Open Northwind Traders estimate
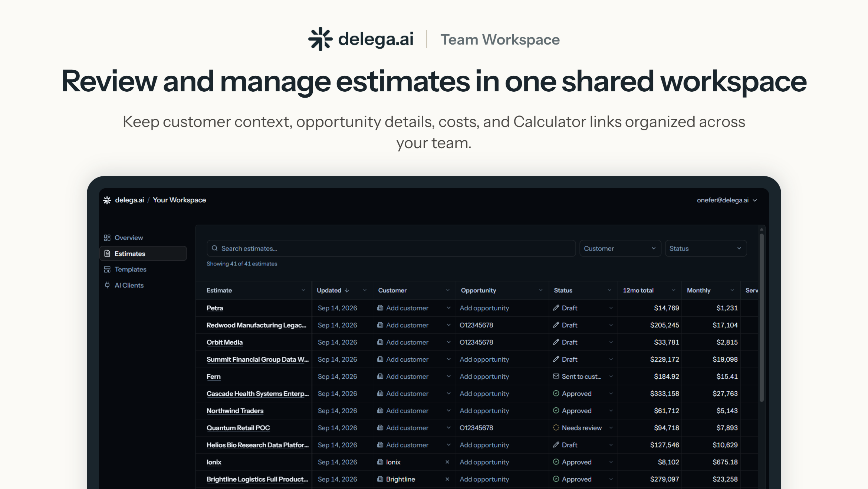 coord(235,411)
